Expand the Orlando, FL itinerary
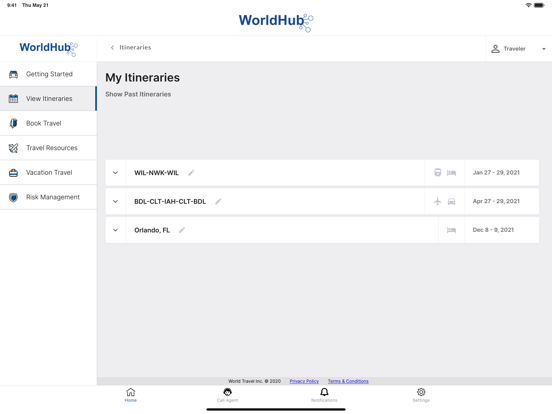The image size is (552, 414). click(115, 230)
